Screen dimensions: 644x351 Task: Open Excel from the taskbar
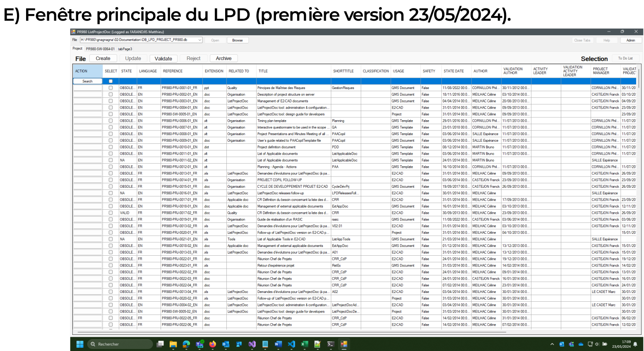304,344
